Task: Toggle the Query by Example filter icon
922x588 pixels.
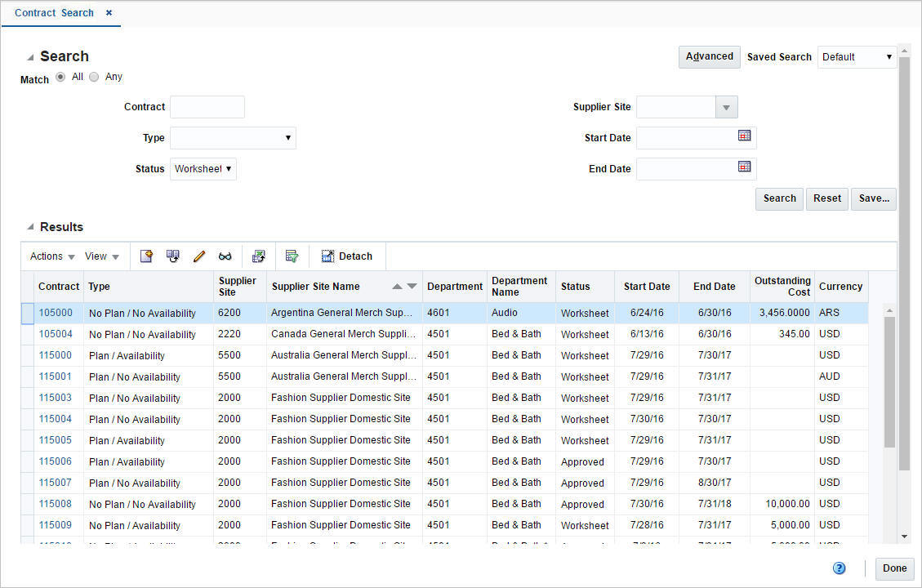Action: point(292,256)
